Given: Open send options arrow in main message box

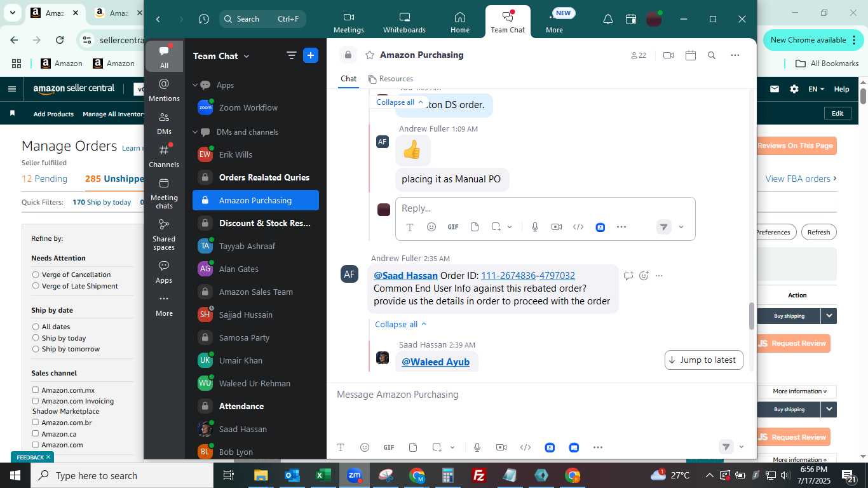Looking at the screenshot, I should pos(741,447).
